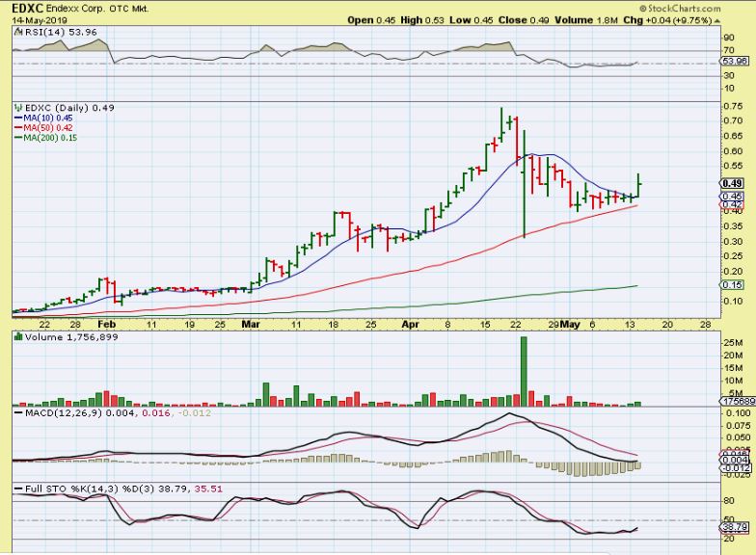Click the black MACD legend line marker

(x=18, y=412)
